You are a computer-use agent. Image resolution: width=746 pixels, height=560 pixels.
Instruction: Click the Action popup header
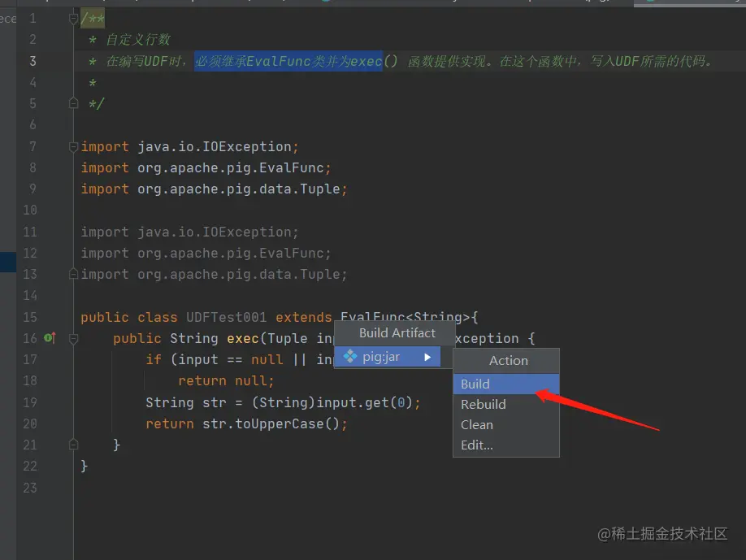coord(509,361)
